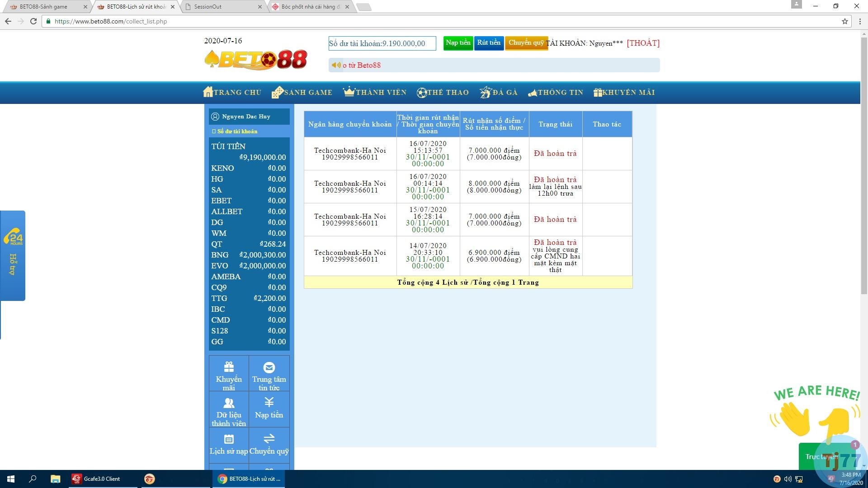Click the yen Nạp tiền sidebar icon
868x488 pixels.
(x=269, y=402)
